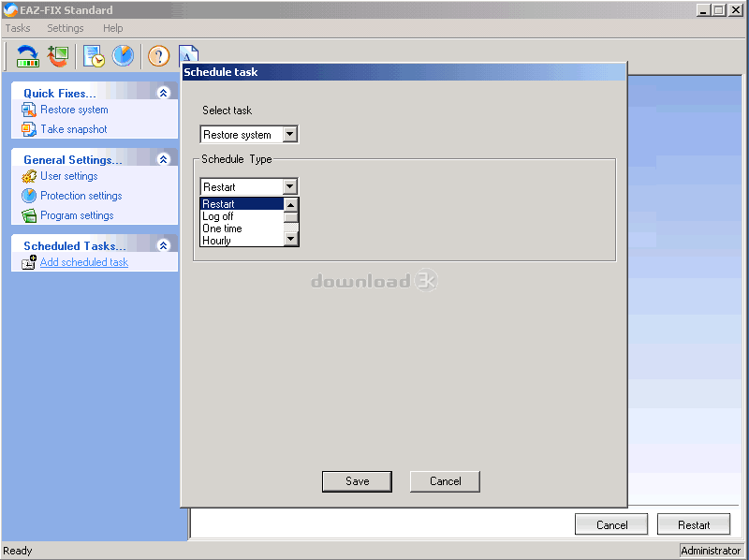This screenshot has height=560, width=749.
Task: Click the Restore system toolbar icon
Action: tap(28, 56)
